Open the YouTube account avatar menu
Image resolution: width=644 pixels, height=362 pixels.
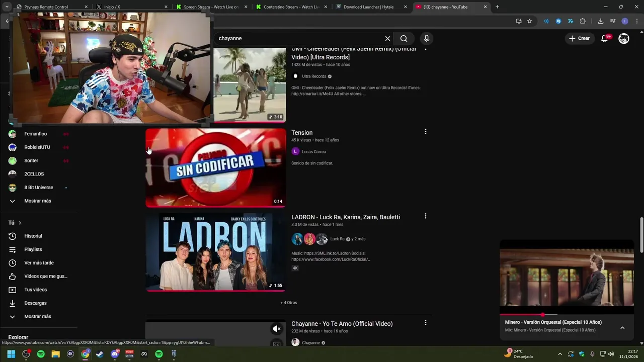624,38
